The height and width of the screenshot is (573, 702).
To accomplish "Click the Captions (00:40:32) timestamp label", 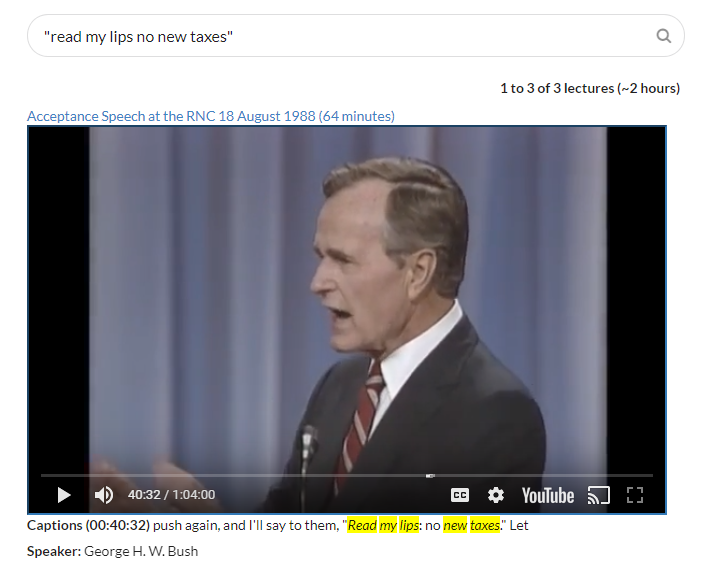I will [x=88, y=525].
